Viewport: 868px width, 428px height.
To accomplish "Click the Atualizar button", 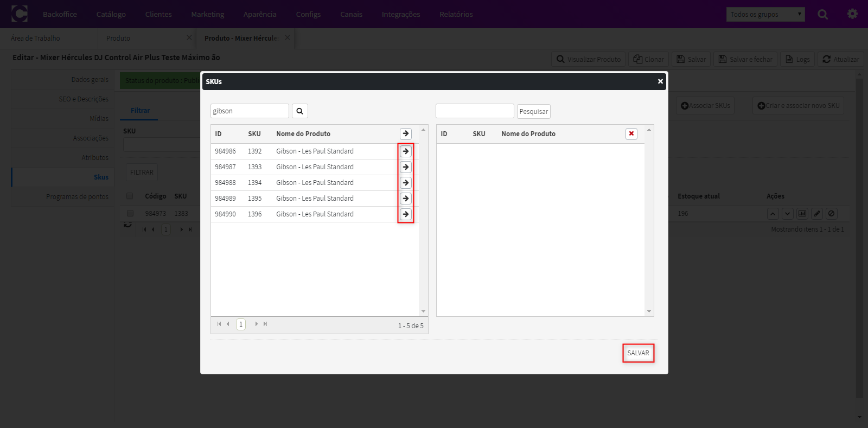I will coord(841,59).
